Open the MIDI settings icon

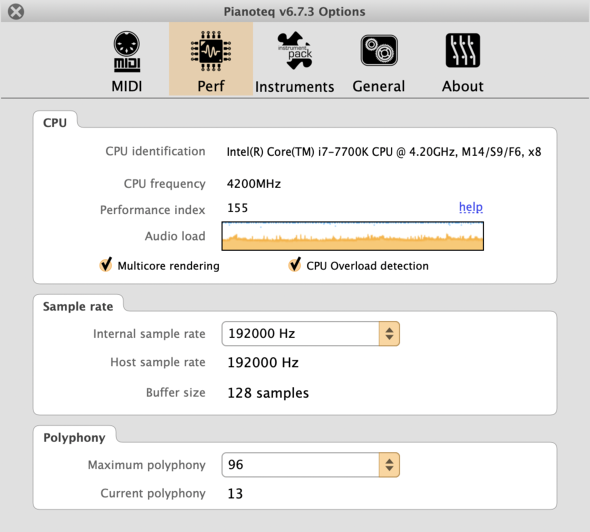(x=127, y=51)
